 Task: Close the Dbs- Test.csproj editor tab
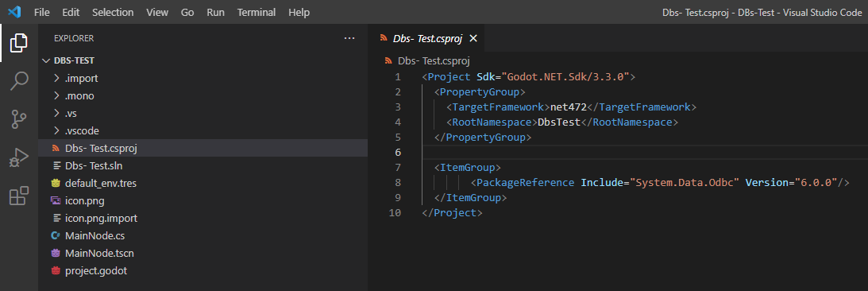[473, 38]
